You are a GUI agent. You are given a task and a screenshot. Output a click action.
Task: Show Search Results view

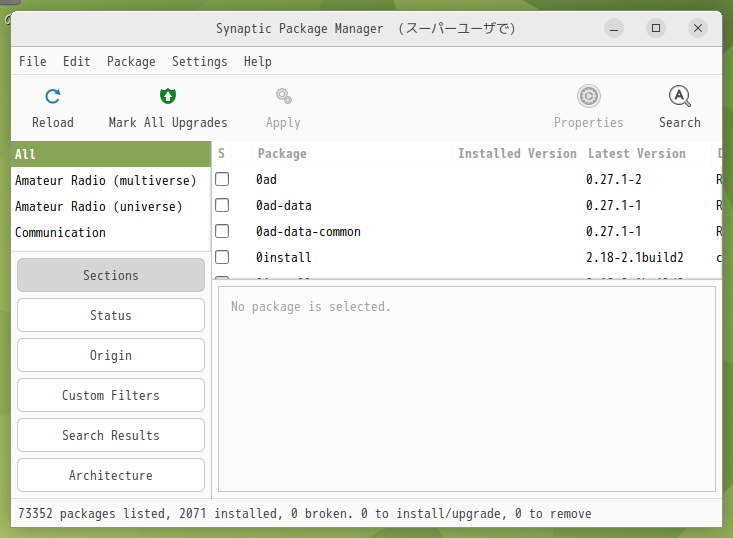point(111,435)
